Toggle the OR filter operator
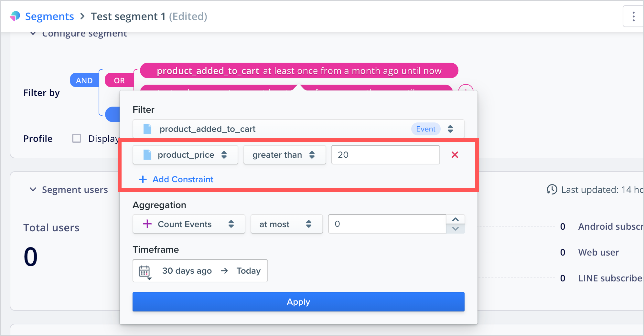 (x=119, y=80)
